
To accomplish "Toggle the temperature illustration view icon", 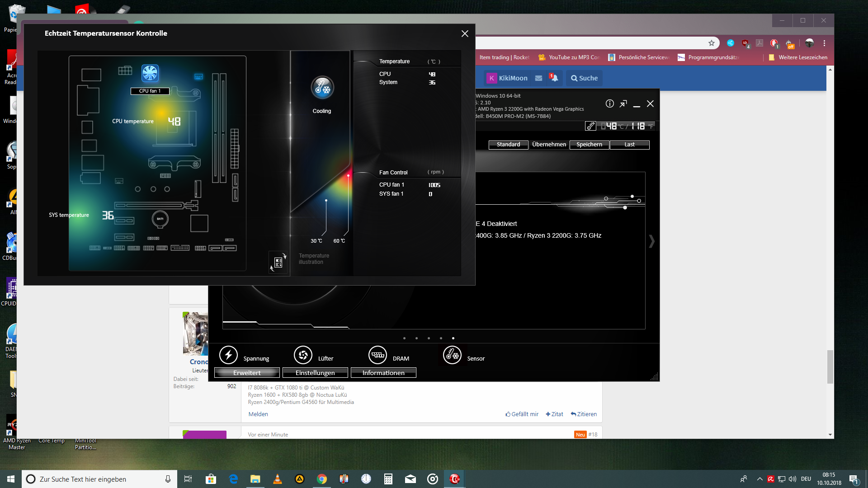I will tap(278, 262).
